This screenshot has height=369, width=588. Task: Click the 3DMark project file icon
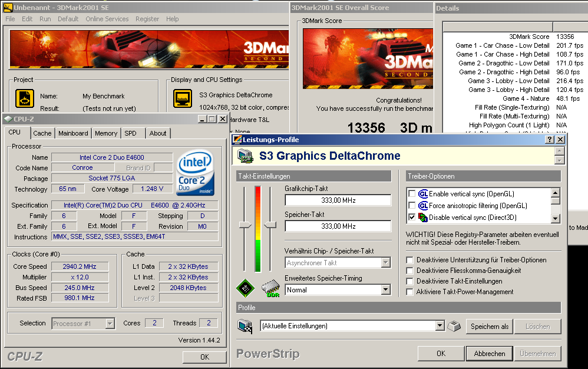point(25,98)
